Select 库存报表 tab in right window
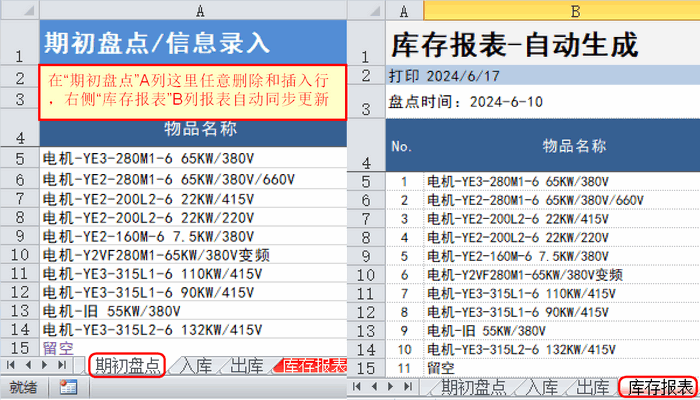This screenshot has width=700, height=400. pos(659,387)
